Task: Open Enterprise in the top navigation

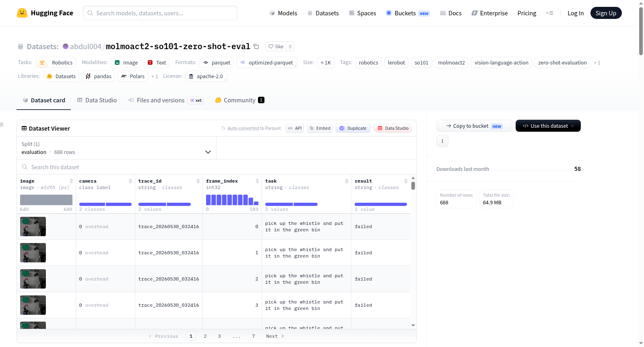Action: click(x=489, y=13)
